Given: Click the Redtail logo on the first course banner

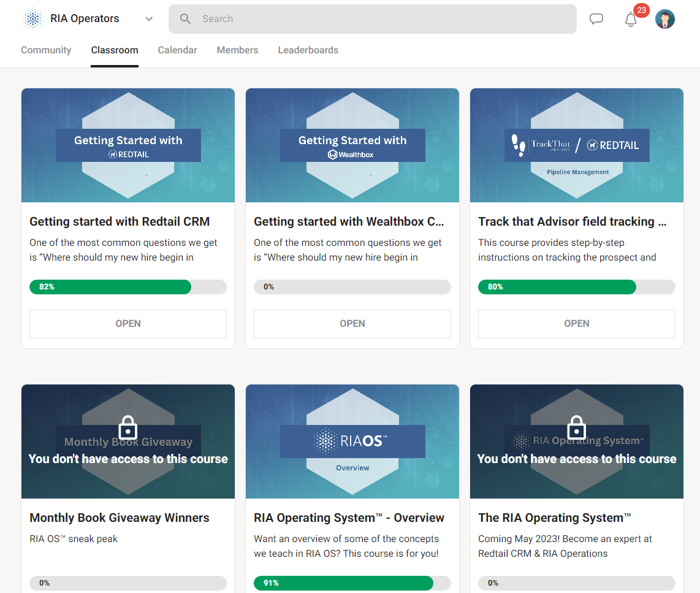Looking at the screenshot, I should tap(128, 155).
